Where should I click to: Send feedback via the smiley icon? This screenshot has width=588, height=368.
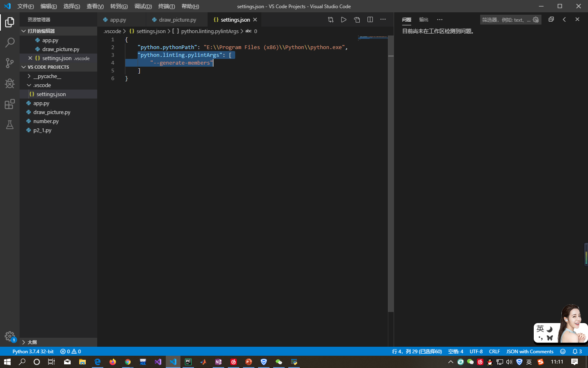pyautogui.click(x=563, y=351)
